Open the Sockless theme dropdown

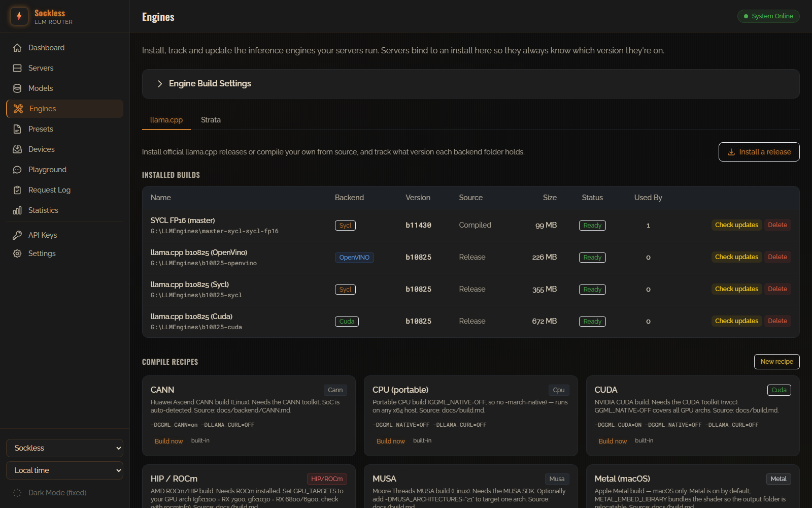(64, 448)
